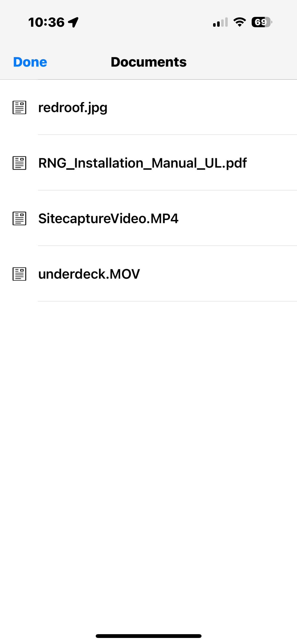Tap the location services arrow icon

(x=73, y=22)
